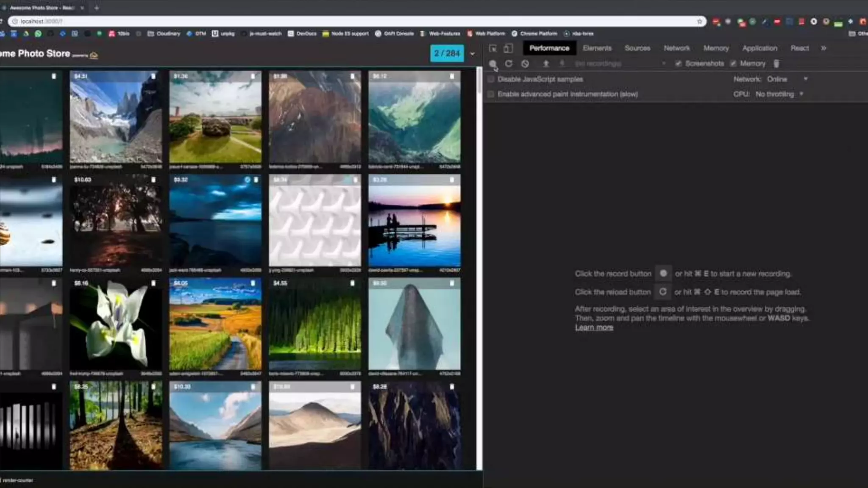
Task: Open the GAPI Console bookmark
Action: click(x=395, y=33)
